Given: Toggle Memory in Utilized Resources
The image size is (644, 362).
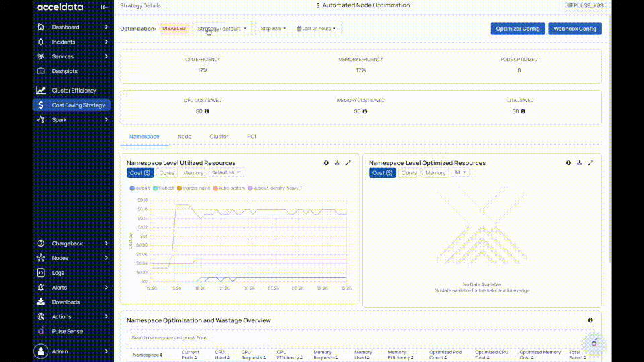Looking at the screenshot, I should pyautogui.click(x=193, y=173).
